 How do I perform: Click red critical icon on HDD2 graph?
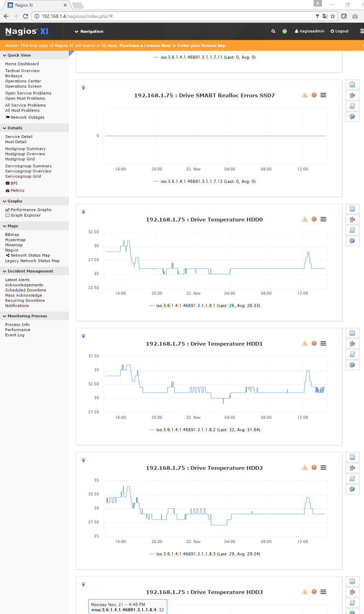(314, 468)
